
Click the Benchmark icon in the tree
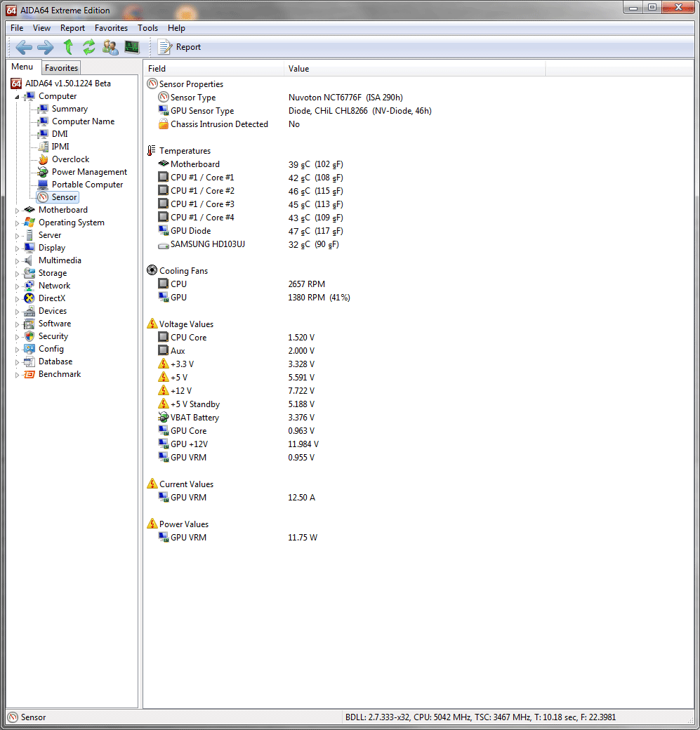(x=29, y=374)
